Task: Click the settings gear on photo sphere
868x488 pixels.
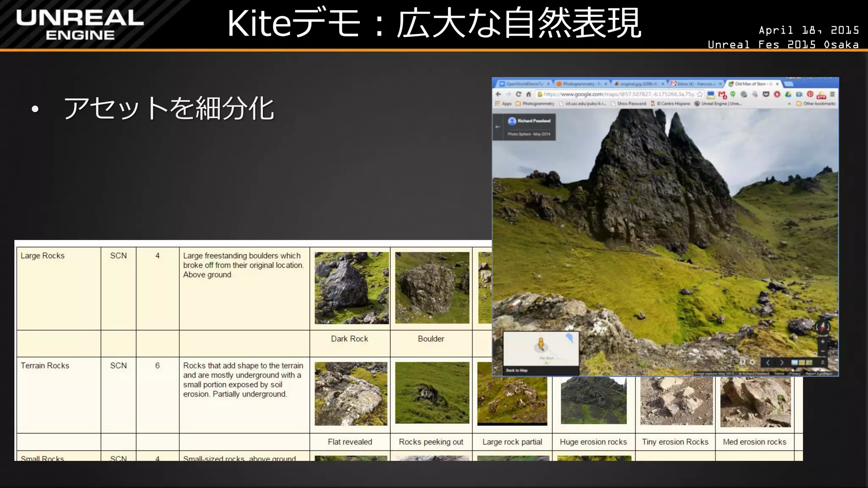Action: click(752, 362)
